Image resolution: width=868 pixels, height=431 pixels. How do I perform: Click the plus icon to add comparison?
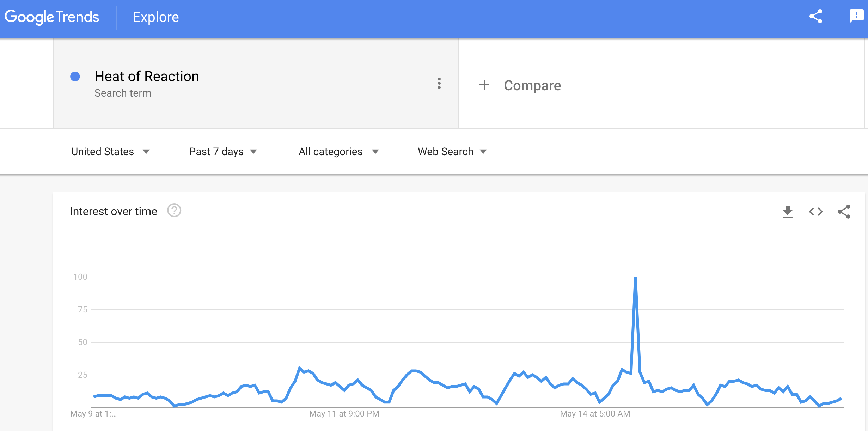[x=484, y=85]
